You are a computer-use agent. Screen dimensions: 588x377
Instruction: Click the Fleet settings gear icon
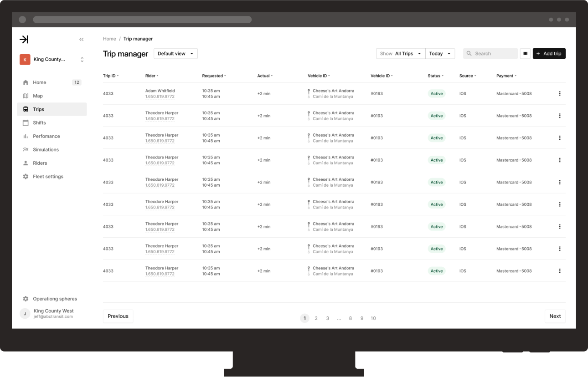(26, 176)
